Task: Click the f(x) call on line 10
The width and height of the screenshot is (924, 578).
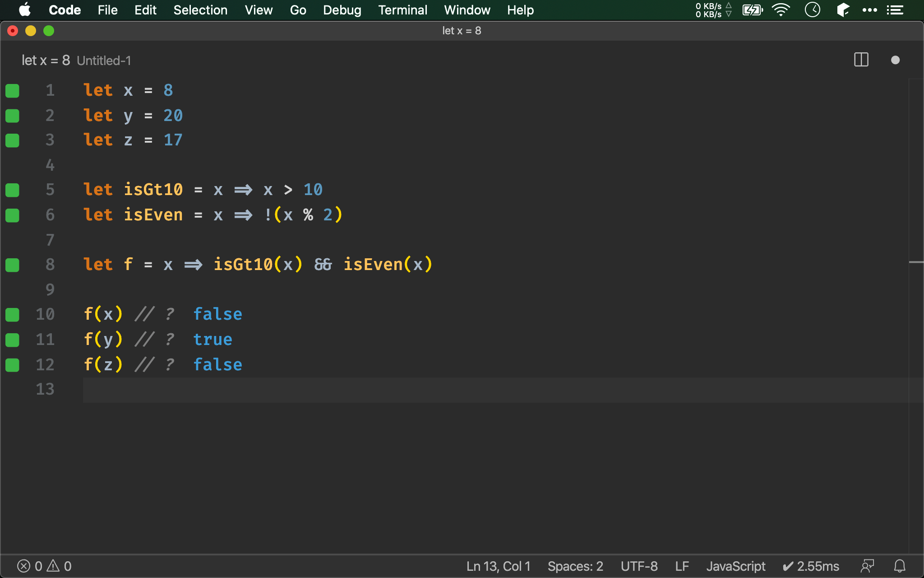Action: pyautogui.click(x=103, y=314)
